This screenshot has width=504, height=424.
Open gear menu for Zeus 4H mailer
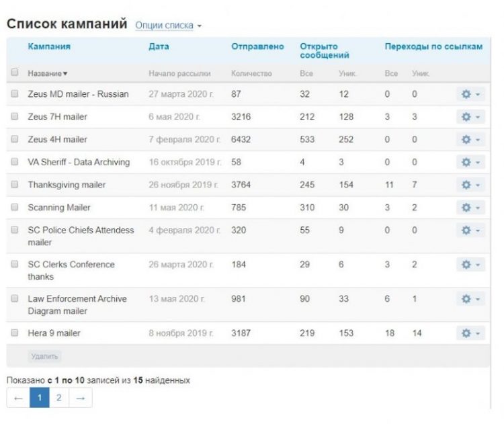point(470,140)
